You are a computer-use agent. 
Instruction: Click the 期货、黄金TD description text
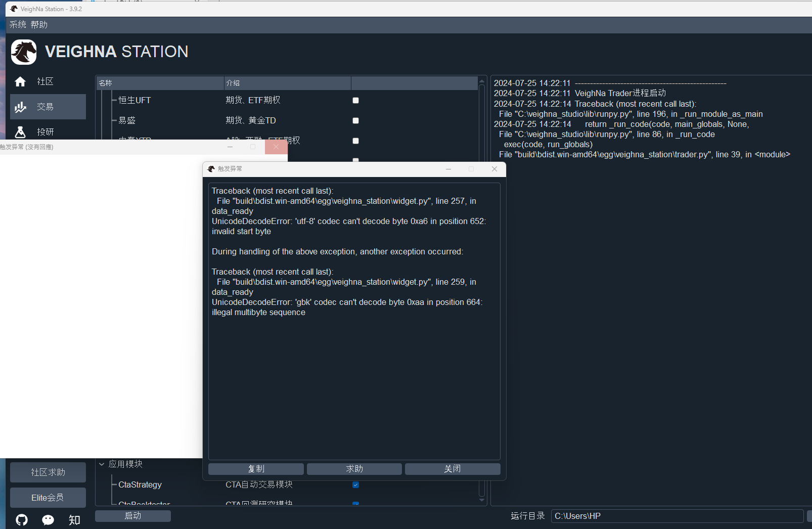[251, 120]
